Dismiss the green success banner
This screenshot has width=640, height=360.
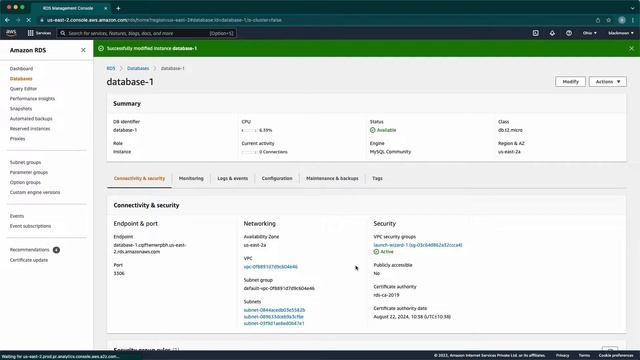pyautogui.click(x=631, y=49)
